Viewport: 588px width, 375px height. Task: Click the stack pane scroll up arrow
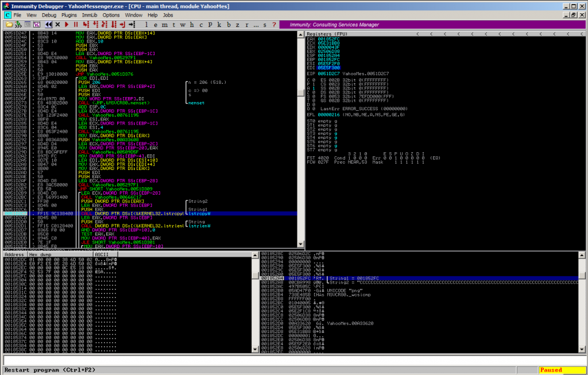pos(582,255)
